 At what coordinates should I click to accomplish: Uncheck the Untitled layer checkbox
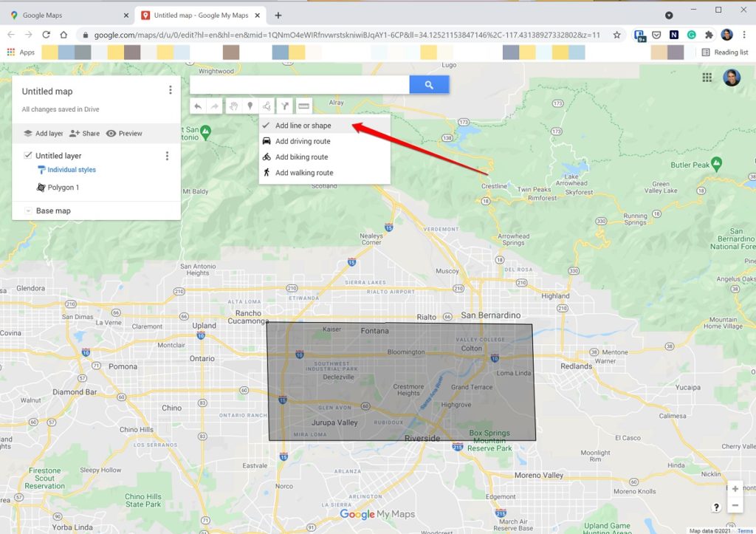click(x=28, y=155)
